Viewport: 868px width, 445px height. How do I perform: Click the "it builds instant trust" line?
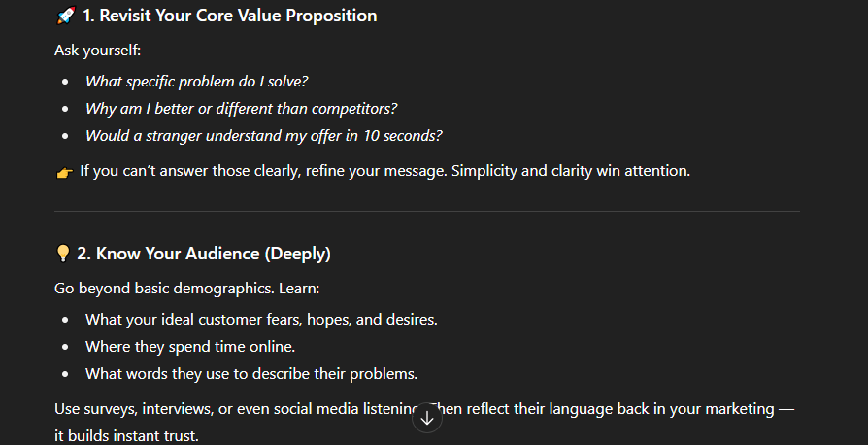[126, 436]
